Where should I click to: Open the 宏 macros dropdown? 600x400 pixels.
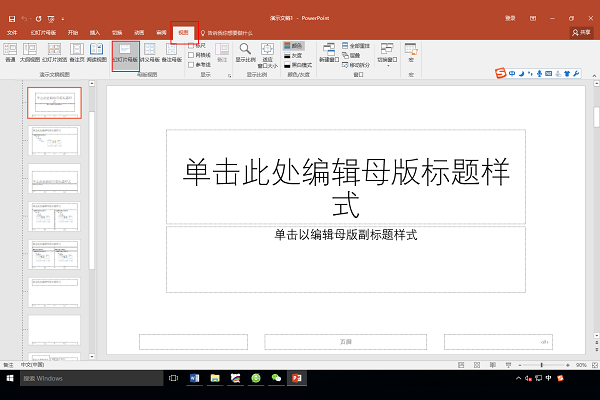click(411, 51)
